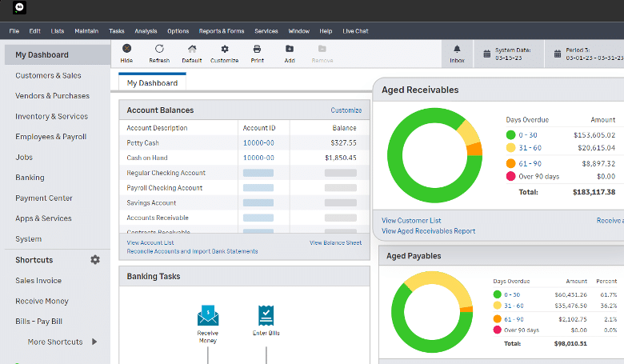Go to Vendors & Purchases in sidebar
This screenshot has width=624, height=364.
pyautogui.click(x=53, y=96)
